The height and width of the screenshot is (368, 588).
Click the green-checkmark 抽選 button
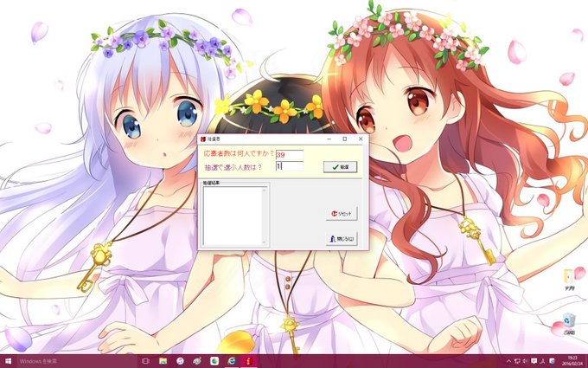340,167
